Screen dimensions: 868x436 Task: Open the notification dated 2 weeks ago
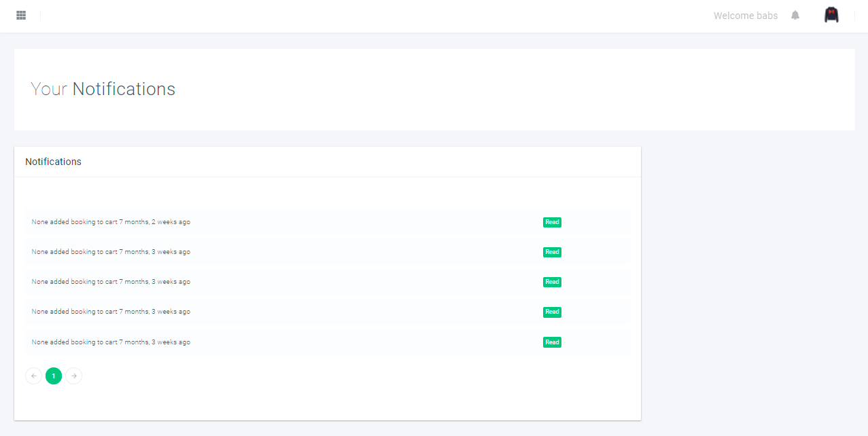[x=110, y=222]
